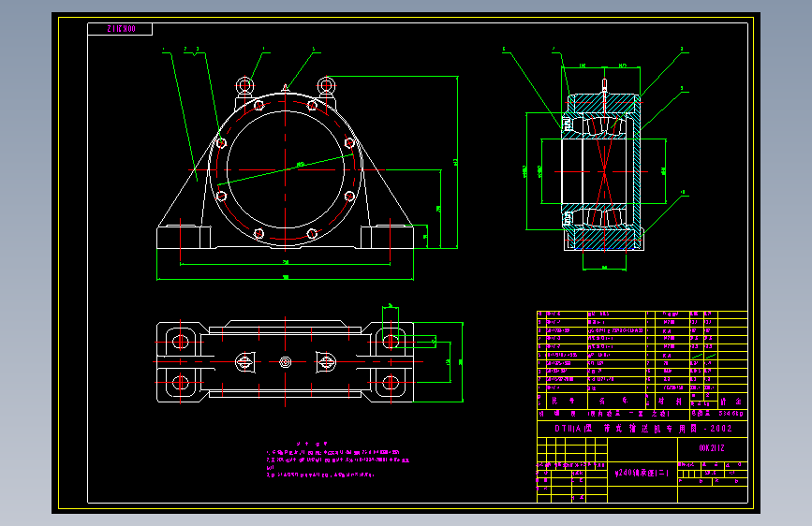The image size is (812, 526).
Task: Click the center bolt circle in the plan view
Action: (286, 362)
